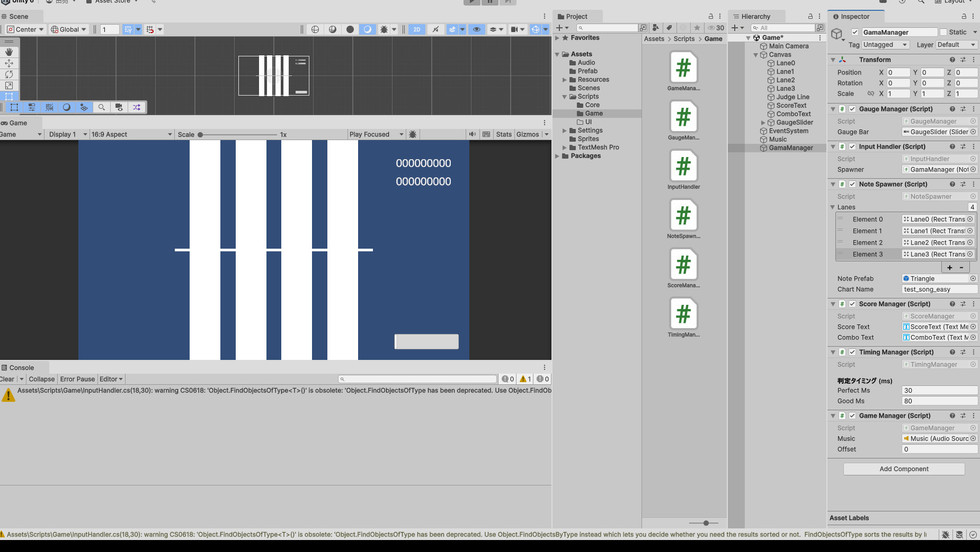Click the Project create plus button
The image size is (980, 552).
[560, 28]
